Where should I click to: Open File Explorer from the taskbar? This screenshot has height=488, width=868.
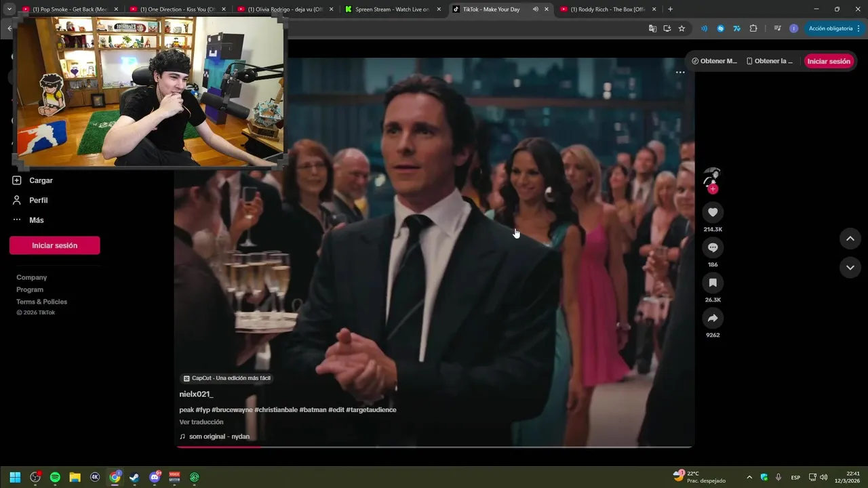click(x=75, y=477)
